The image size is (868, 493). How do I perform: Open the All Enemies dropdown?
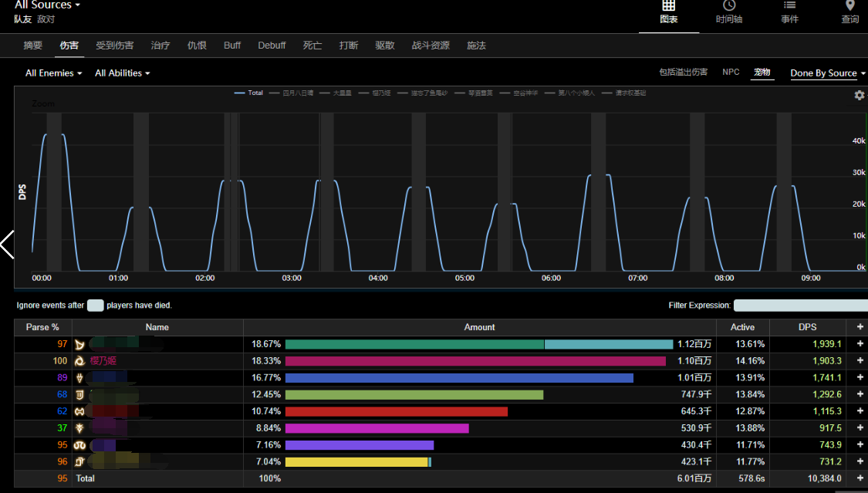click(53, 73)
